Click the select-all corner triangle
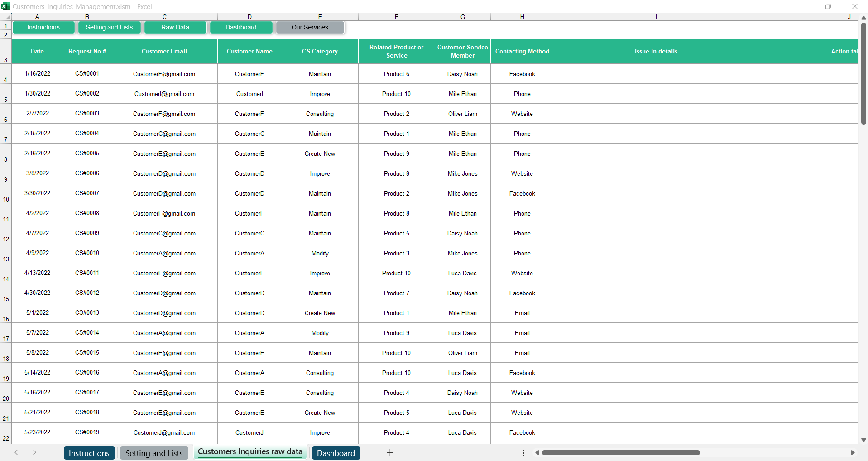Viewport: 868px width, 461px height. pos(7,17)
